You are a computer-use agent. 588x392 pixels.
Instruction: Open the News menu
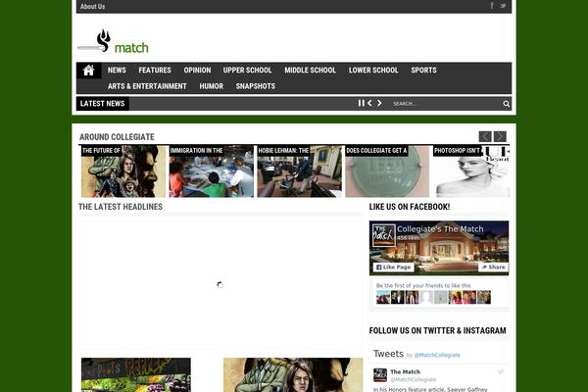(117, 71)
